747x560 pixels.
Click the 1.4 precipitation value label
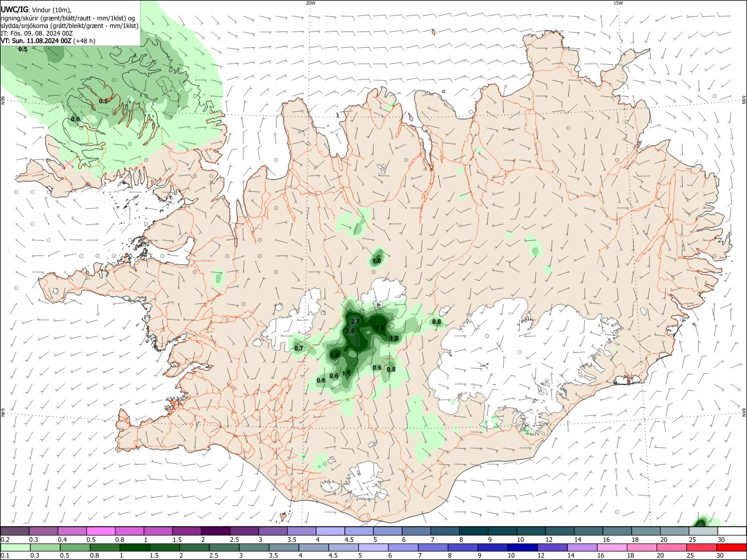click(x=334, y=355)
